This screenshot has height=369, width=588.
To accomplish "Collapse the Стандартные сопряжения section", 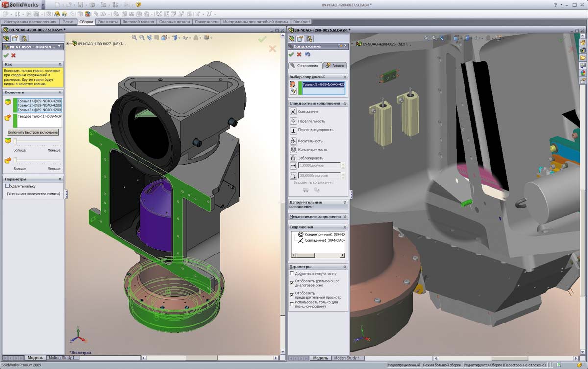I will pyautogui.click(x=345, y=104).
